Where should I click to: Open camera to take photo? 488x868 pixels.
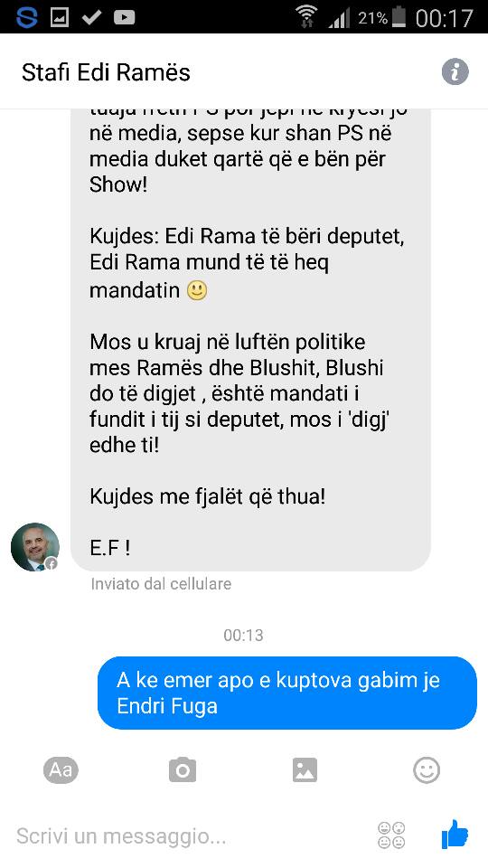point(183,770)
